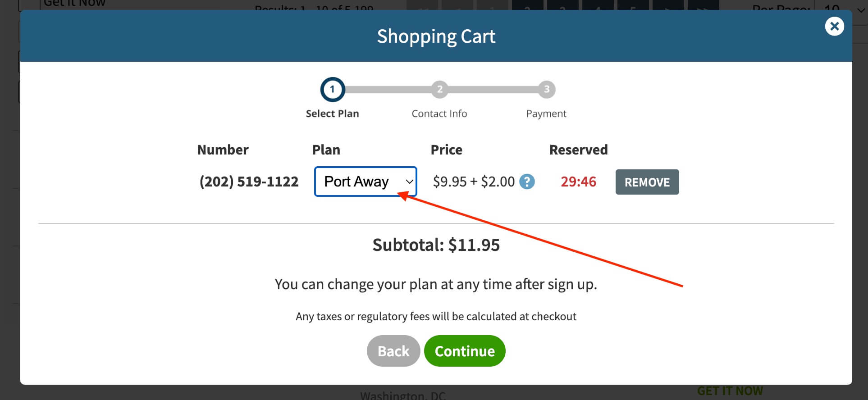This screenshot has height=400, width=868.
Task: Jump to step 2 circle indicator
Action: click(x=439, y=89)
